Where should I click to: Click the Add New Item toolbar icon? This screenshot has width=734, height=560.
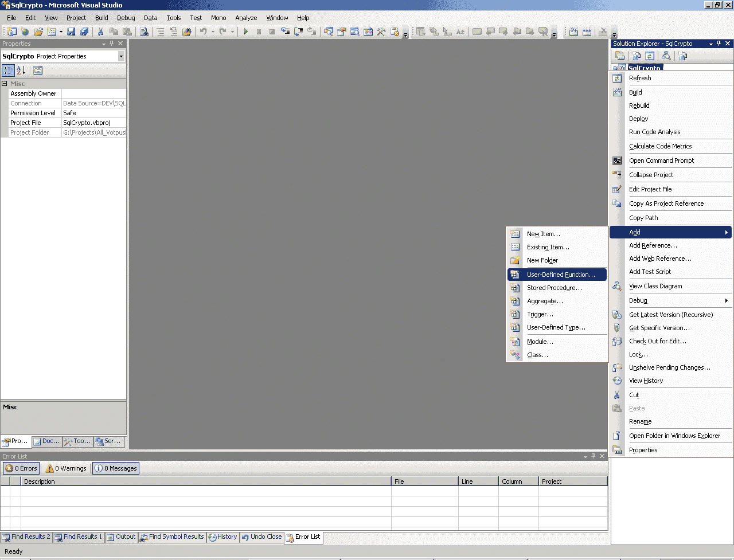[52, 32]
